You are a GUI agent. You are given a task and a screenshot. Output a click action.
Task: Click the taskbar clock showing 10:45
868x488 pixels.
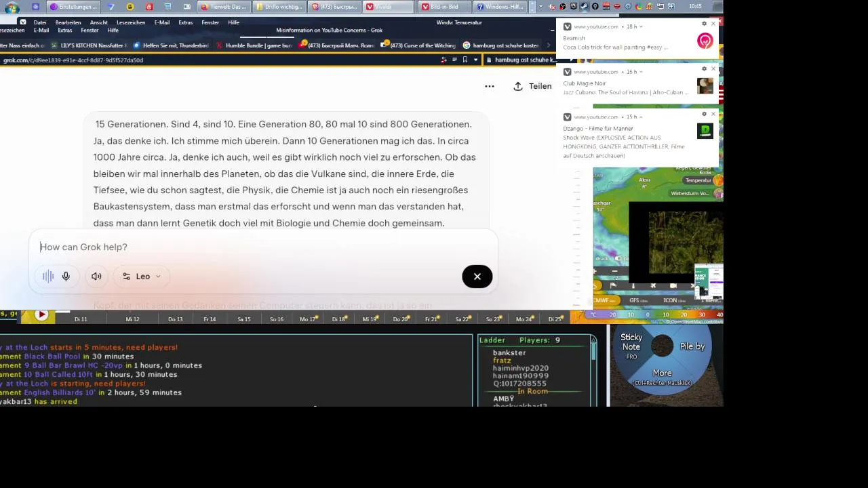pyautogui.click(x=695, y=7)
